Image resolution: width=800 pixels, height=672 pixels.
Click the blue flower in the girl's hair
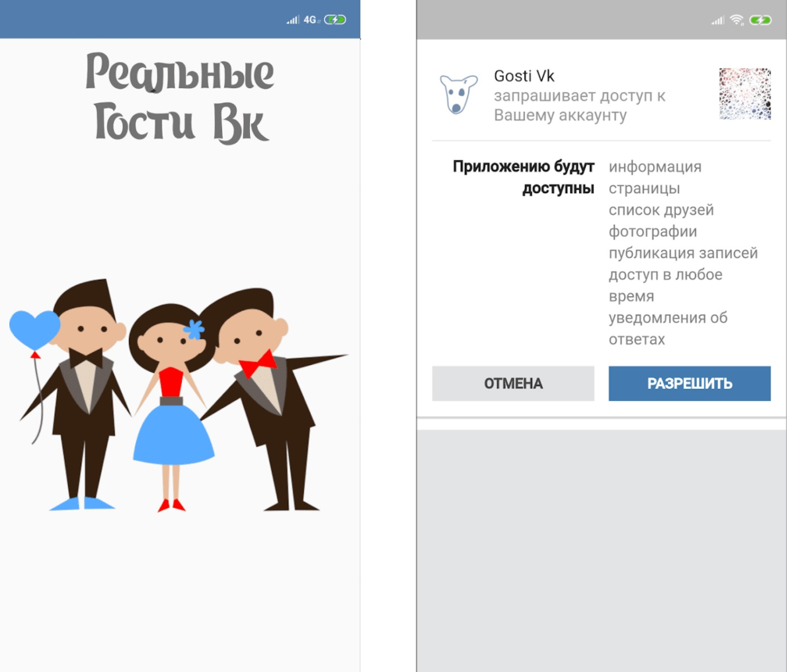pos(193,330)
